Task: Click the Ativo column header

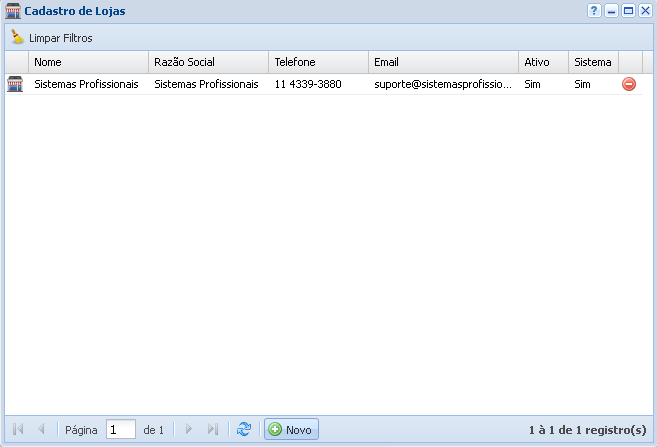Action: 543,62
